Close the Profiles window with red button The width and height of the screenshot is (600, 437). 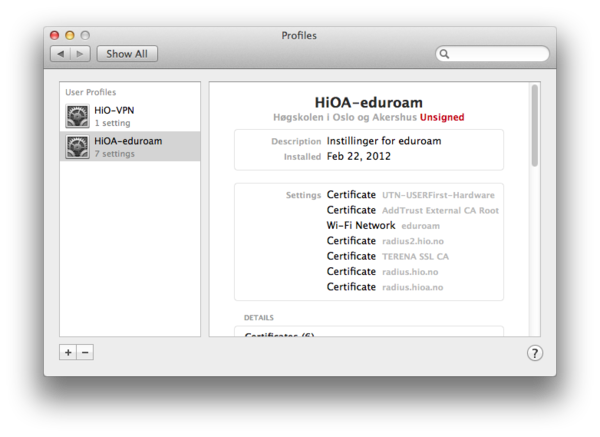(55, 36)
